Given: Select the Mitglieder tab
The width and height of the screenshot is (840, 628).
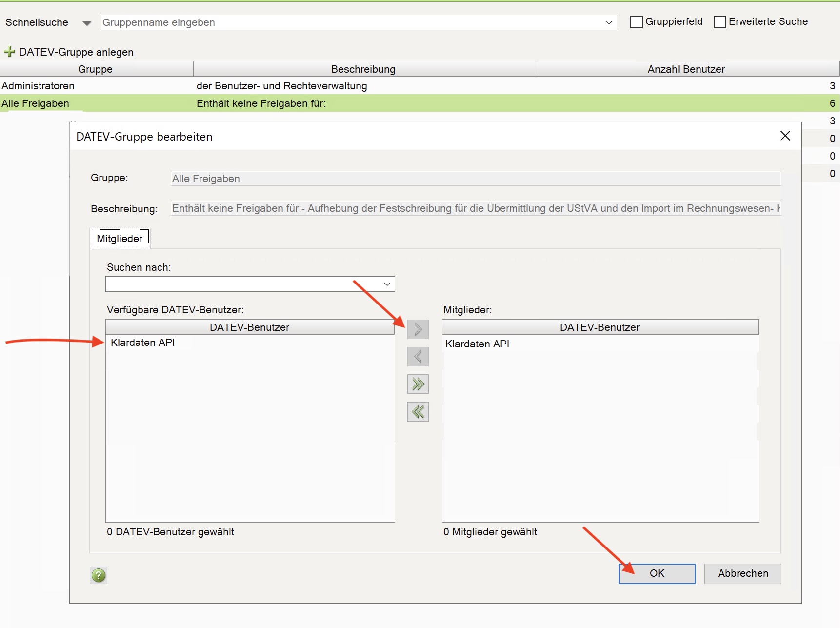Looking at the screenshot, I should (x=120, y=239).
